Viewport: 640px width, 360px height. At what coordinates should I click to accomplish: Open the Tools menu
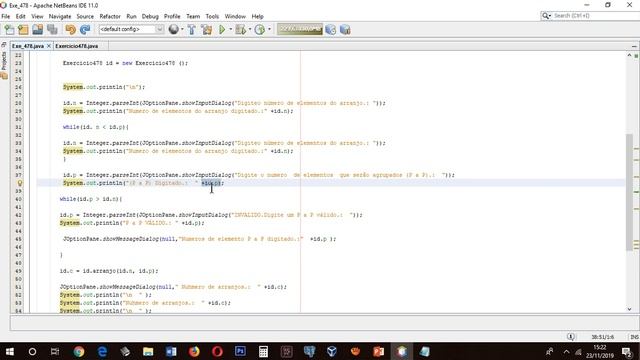212,16
